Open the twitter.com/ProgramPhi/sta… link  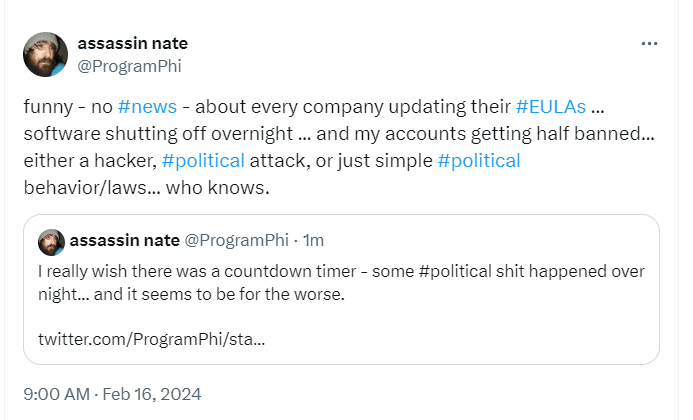[151, 339]
